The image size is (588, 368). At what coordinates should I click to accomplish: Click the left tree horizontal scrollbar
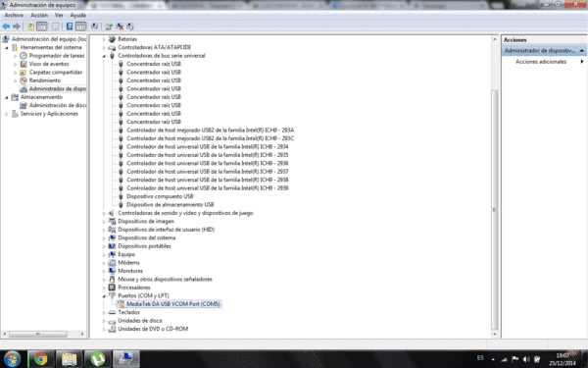tap(38, 334)
